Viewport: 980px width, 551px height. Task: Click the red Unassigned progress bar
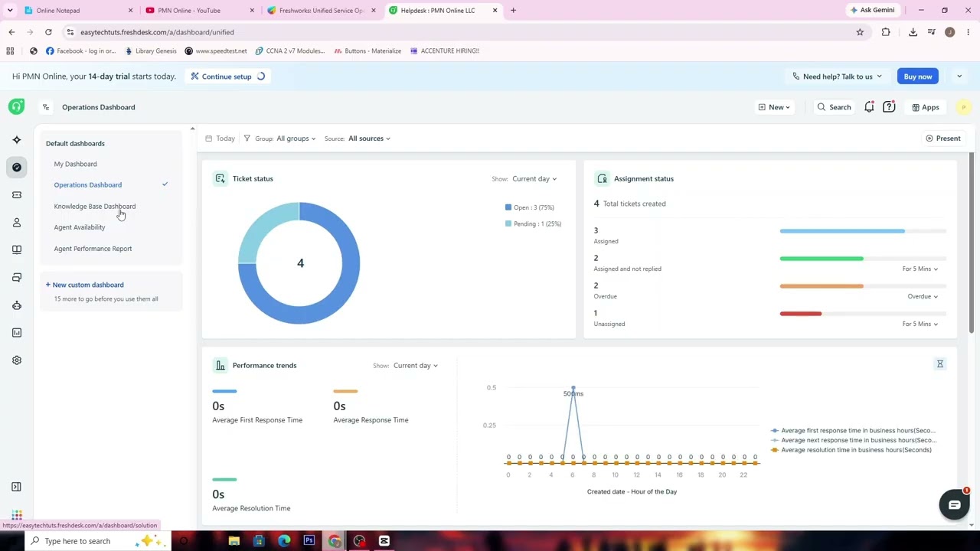coord(801,314)
